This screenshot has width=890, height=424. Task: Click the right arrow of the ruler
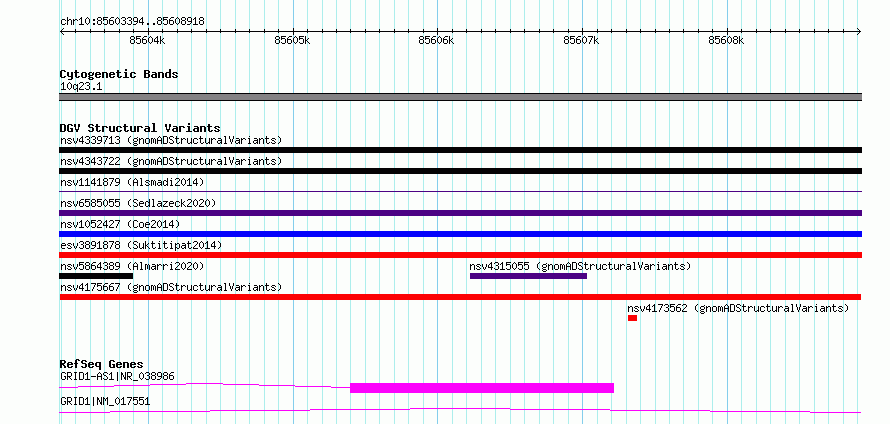click(859, 32)
